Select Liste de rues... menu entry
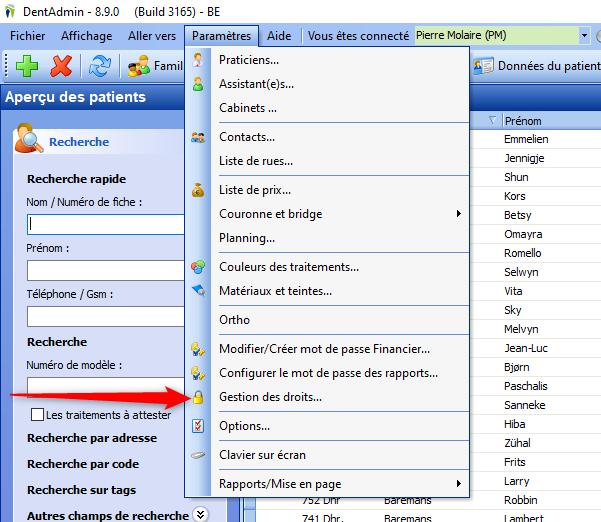This screenshot has width=601, height=522. click(327, 161)
